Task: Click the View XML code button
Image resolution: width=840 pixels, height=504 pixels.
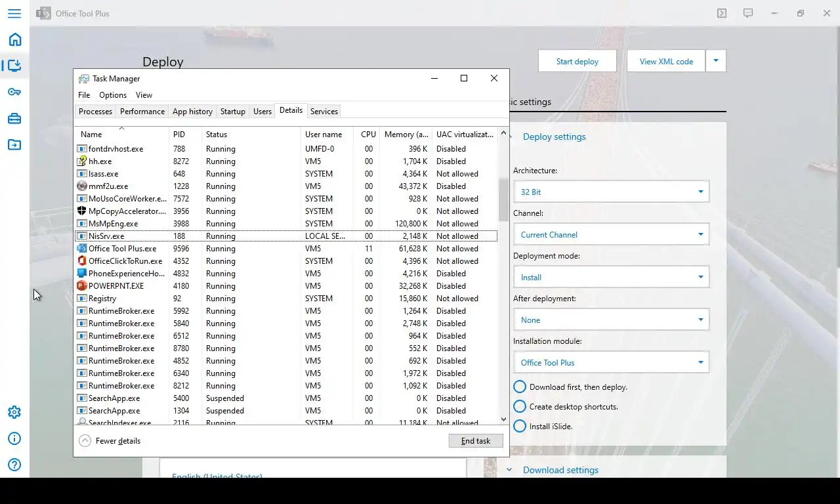Action: click(666, 61)
